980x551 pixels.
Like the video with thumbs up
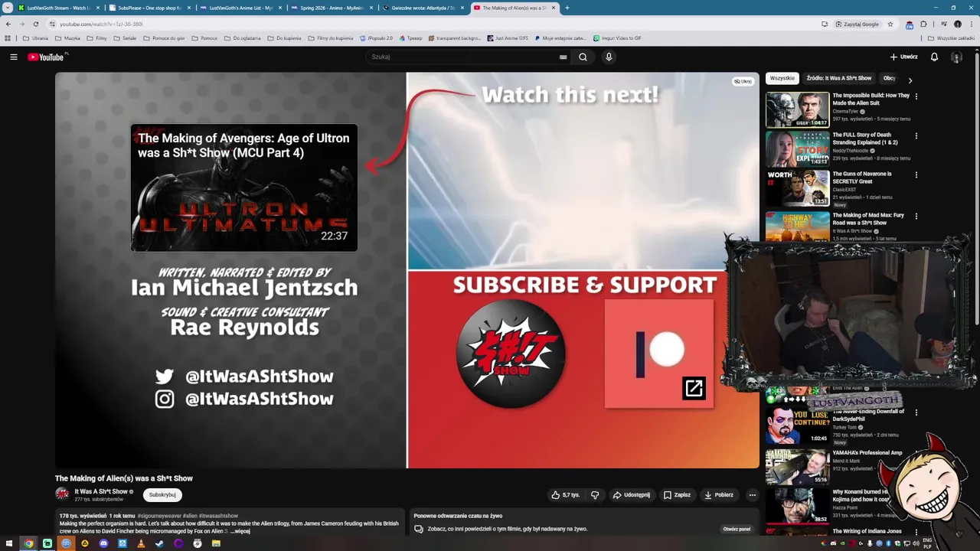point(566,495)
